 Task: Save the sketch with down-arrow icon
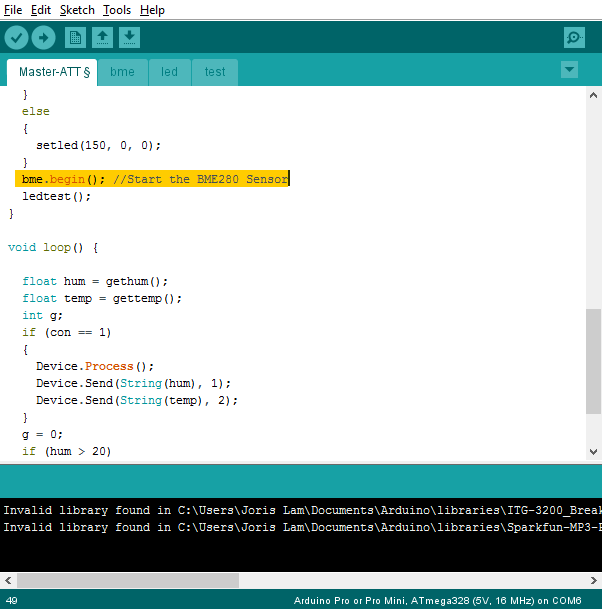pyautogui.click(x=129, y=38)
